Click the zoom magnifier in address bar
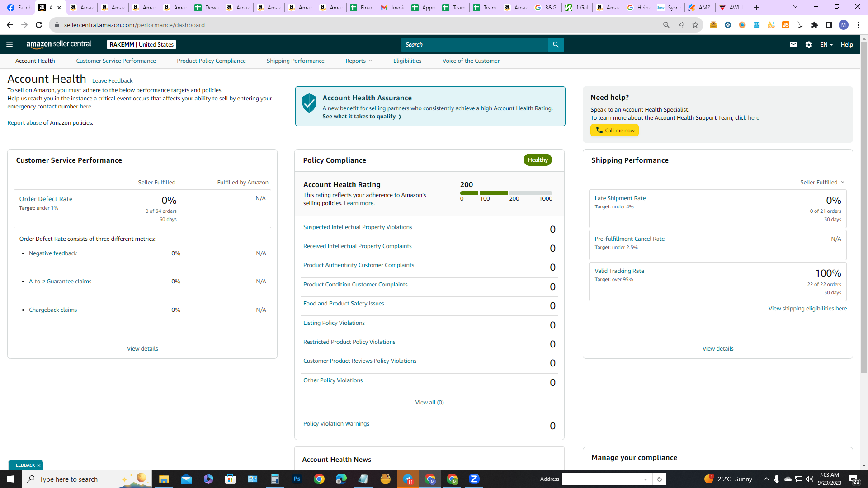This screenshot has height=488, width=868. pyautogui.click(x=666, y=25)
